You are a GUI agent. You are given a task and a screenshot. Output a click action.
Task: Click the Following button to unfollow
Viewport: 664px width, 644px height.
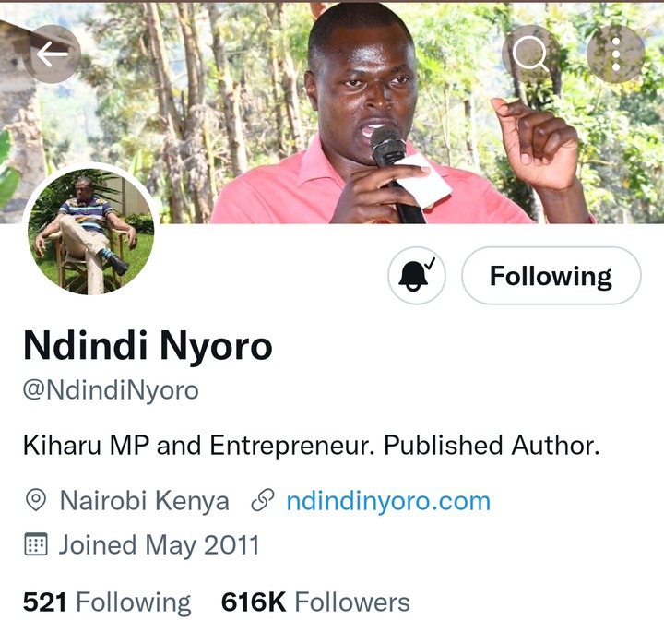click(x=551, y=275)
